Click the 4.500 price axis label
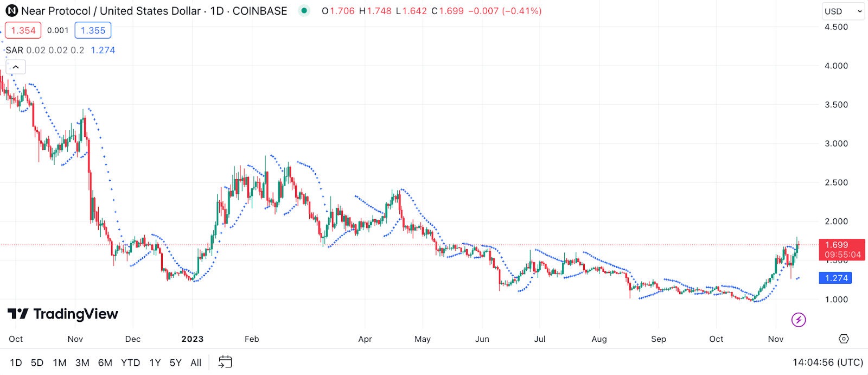The height and width of the screenshot is (375, 868). tap(836, 27)
